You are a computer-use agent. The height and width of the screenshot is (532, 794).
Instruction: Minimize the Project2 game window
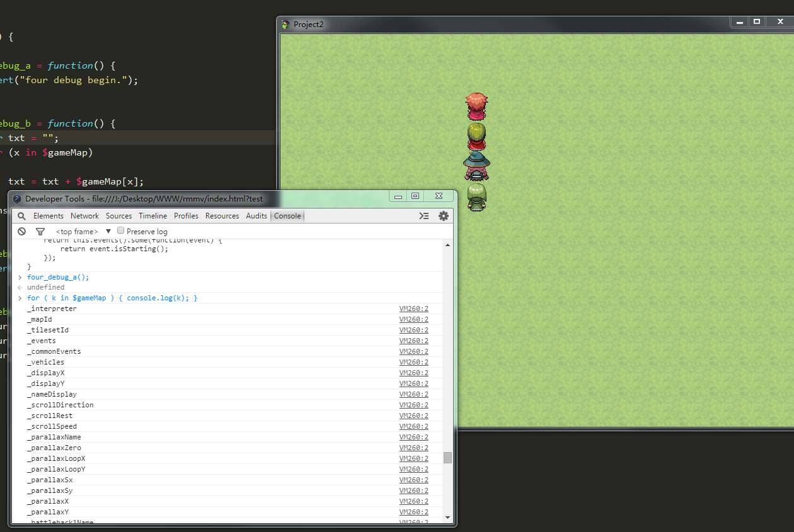tap(739, 22)
